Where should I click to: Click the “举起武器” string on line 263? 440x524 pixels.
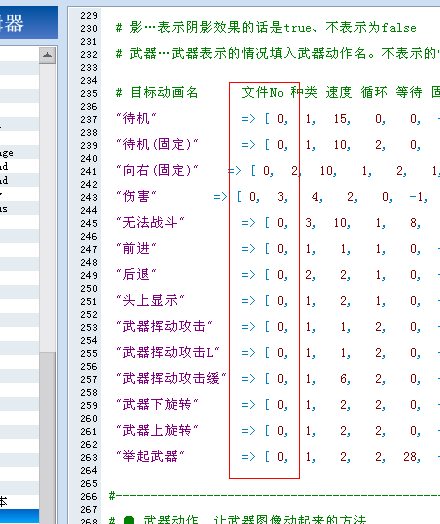pyautogui.click(x=150, y=456)
